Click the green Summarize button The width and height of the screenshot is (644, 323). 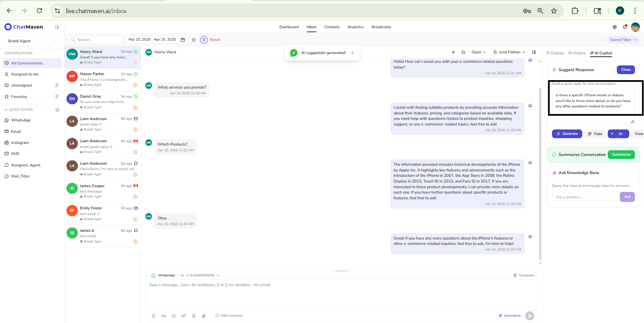pyautogui.click(x=621, y=155)
